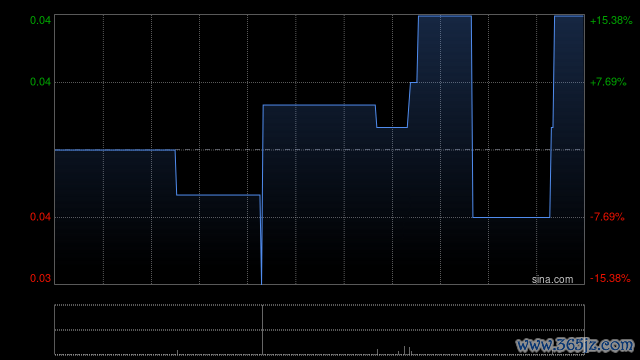Click the opening flat price segment at baseline

(115, 150)
